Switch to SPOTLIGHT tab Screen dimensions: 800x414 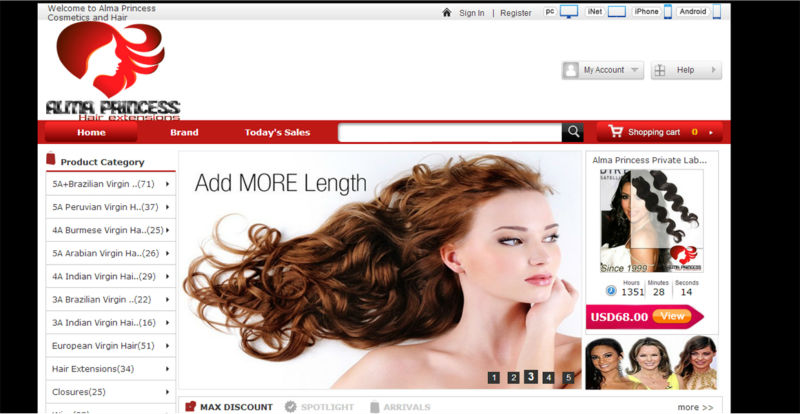click(x=327, y=407)
